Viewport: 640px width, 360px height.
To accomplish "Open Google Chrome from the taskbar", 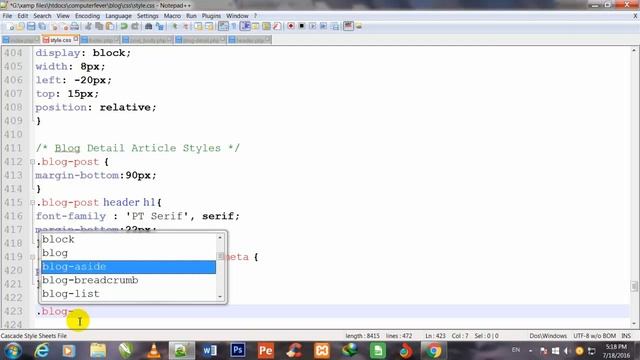I will tap(433, 351).
